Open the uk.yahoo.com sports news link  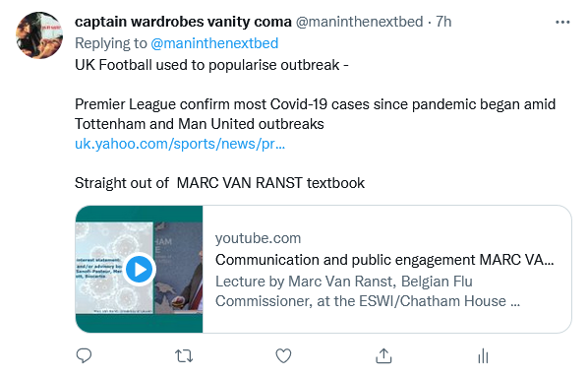click(180, 144)
